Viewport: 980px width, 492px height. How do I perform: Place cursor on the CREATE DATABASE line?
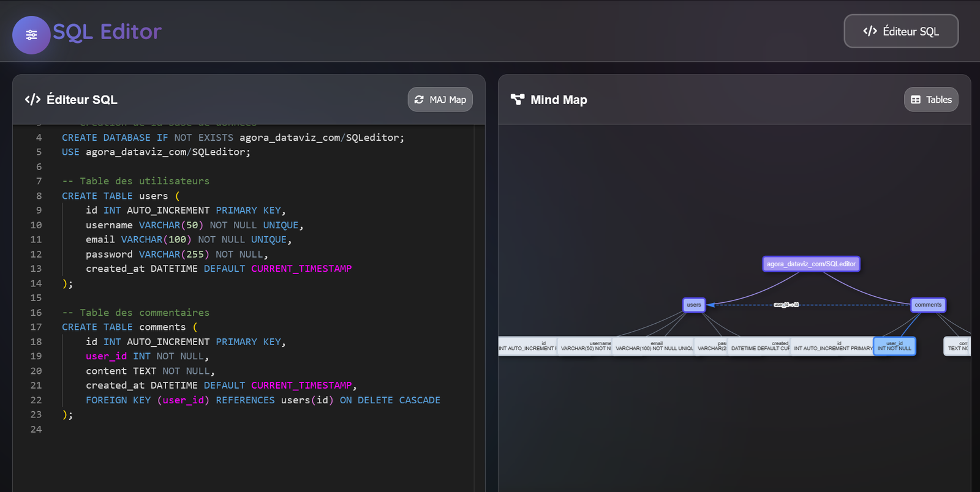233,138
